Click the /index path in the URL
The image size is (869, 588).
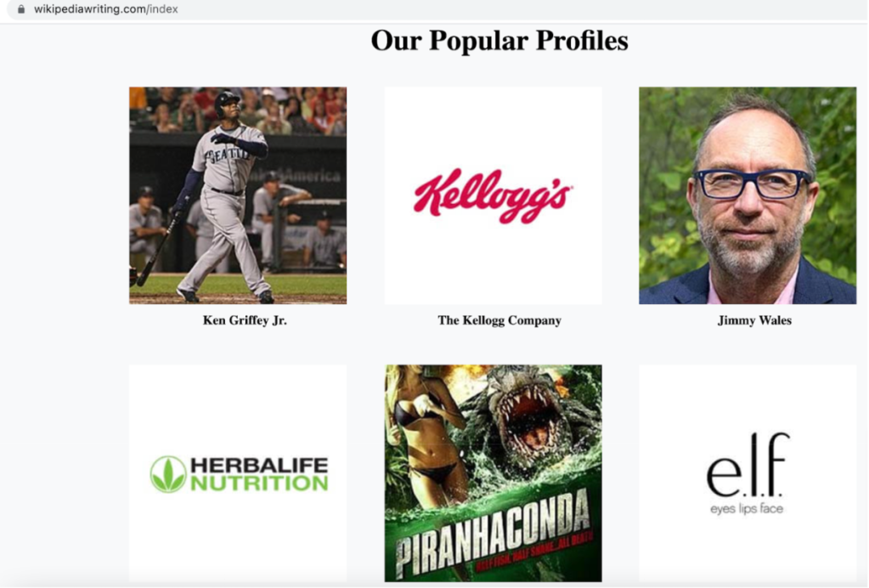click(x=162, y=8)
